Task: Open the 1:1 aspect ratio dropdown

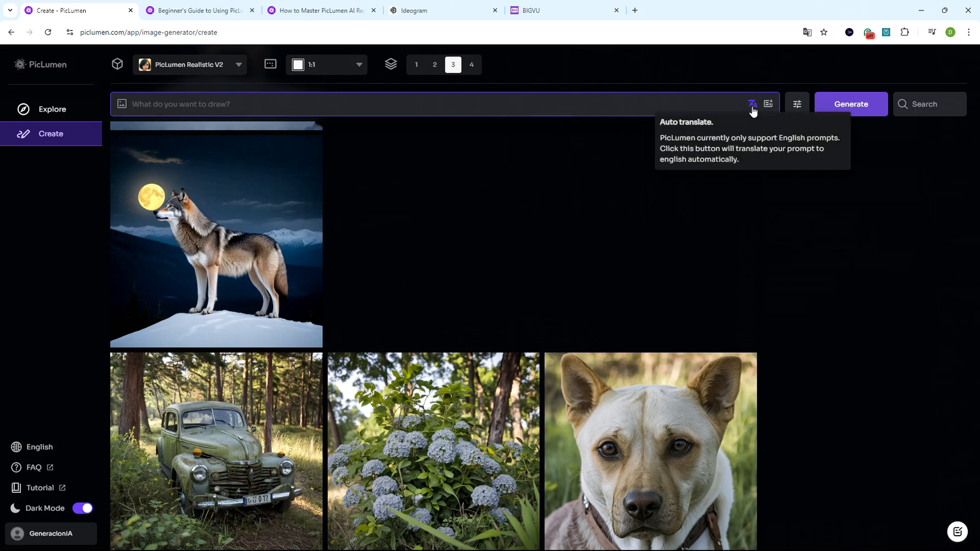Action: 327,64
